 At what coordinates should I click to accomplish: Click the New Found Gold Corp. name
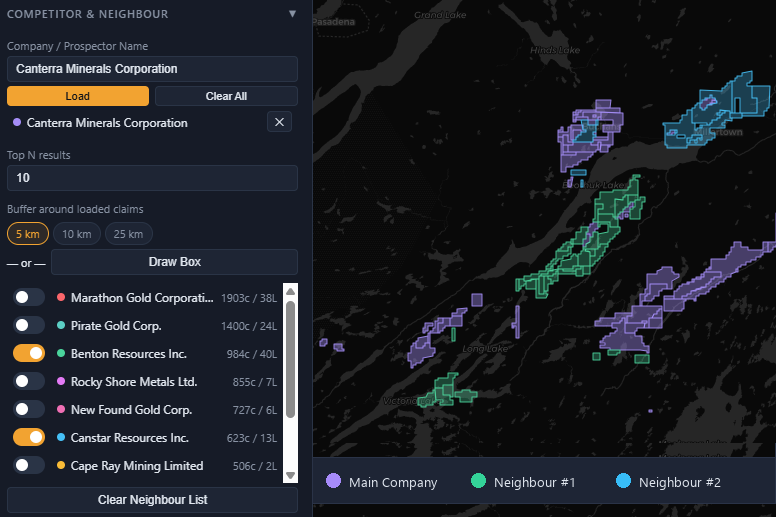[x=131, y=410]
